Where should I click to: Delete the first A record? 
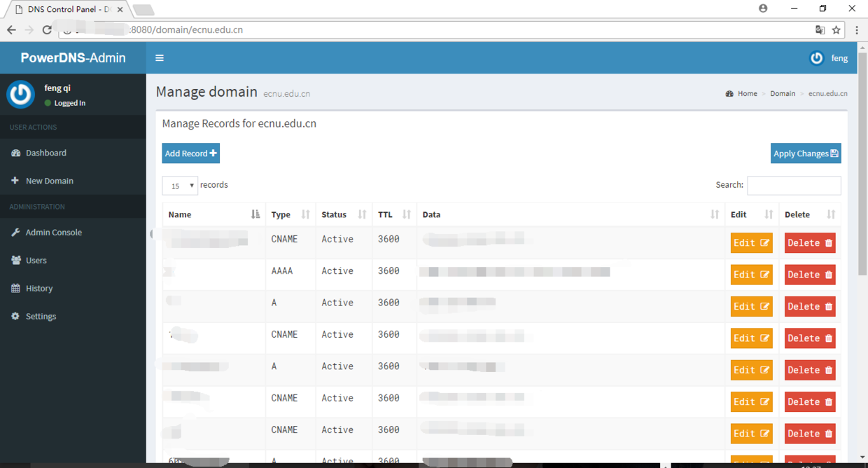pos(810,306)
